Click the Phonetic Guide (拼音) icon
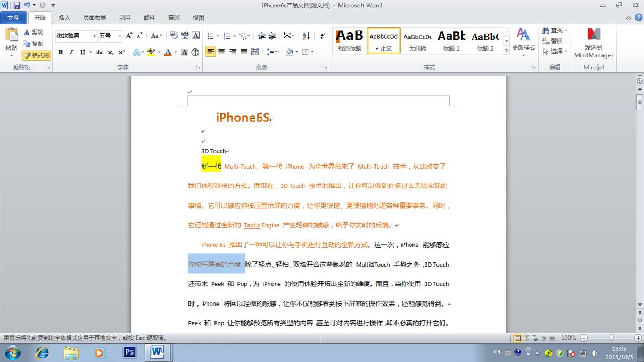 pyautogui.click(x=185, y=36)
